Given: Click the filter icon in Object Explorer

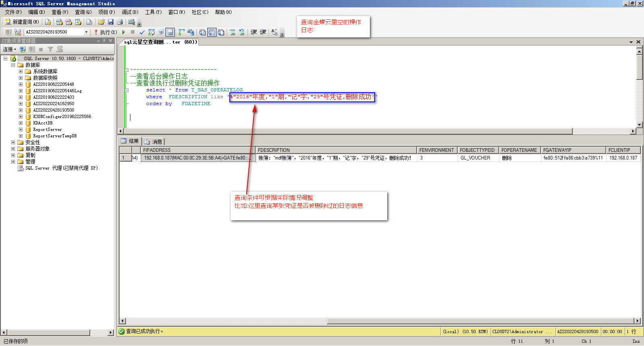Looking at the screenshot, I should pyautogui.click(x=50, y=49).
